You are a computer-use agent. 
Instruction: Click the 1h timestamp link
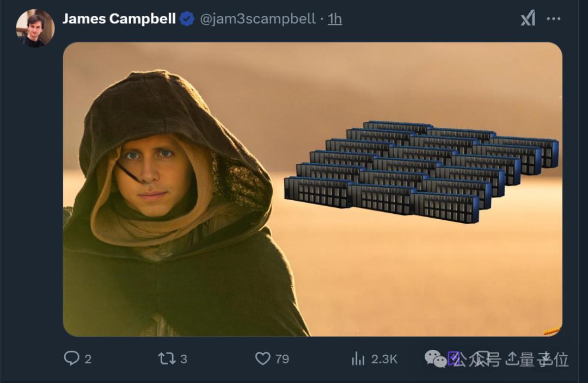[335, 19]
